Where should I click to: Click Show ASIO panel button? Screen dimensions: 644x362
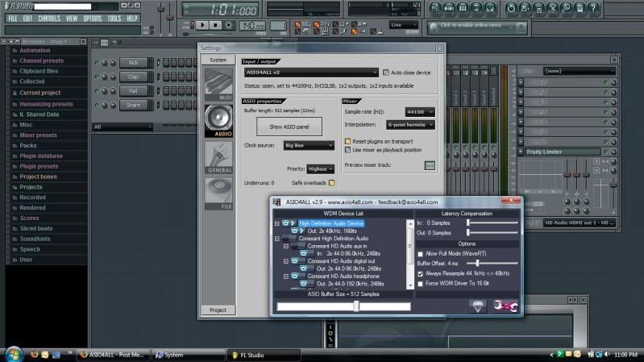click(289, 127)
